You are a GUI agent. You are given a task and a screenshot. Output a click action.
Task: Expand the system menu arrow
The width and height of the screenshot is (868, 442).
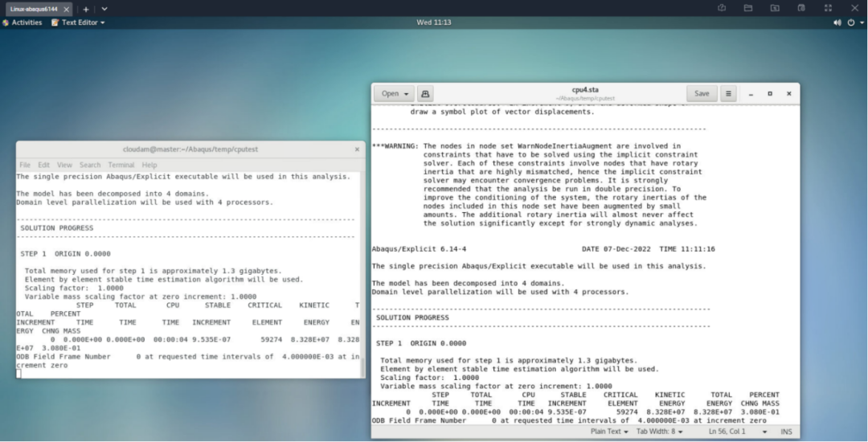[x=862, y=23]
